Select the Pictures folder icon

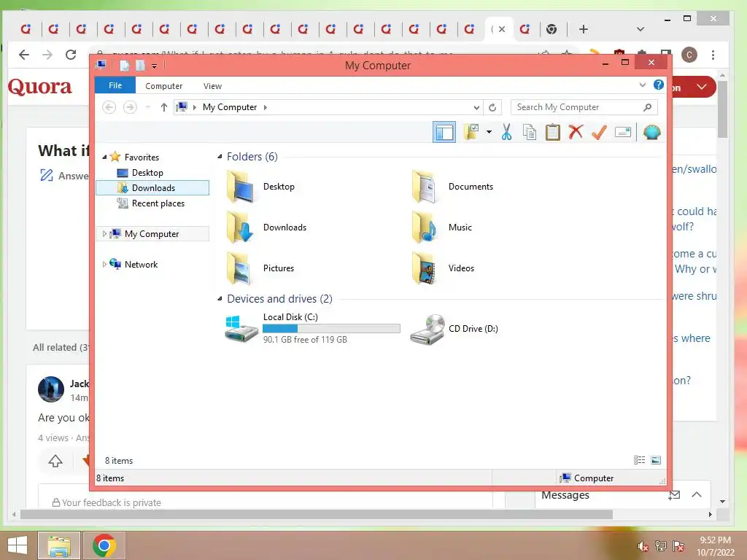(239, 268)
